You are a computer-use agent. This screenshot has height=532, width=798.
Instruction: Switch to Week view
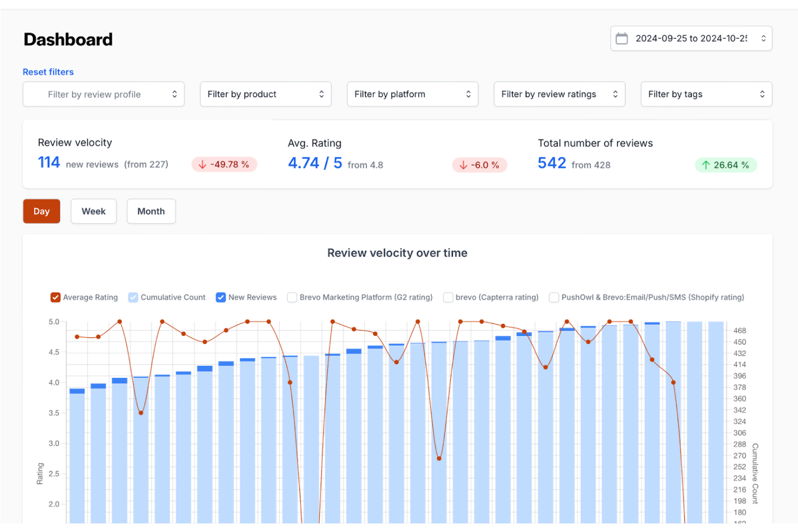94,211
